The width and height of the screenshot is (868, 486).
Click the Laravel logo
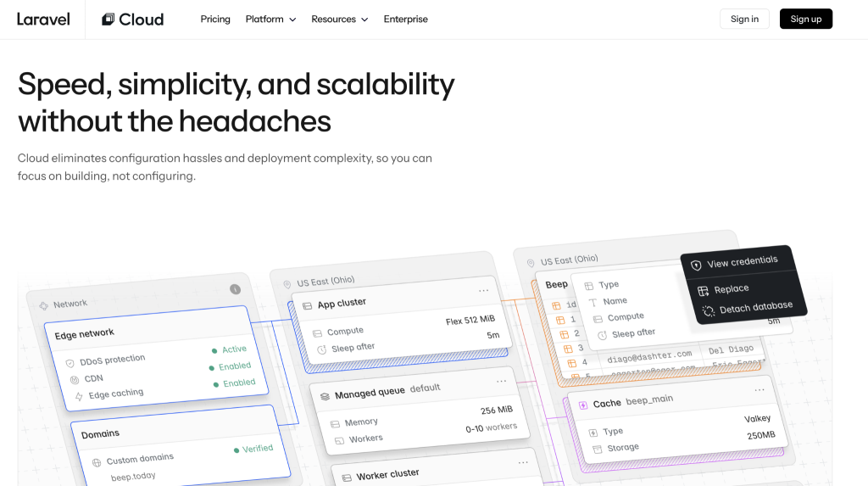coord(43,20)
